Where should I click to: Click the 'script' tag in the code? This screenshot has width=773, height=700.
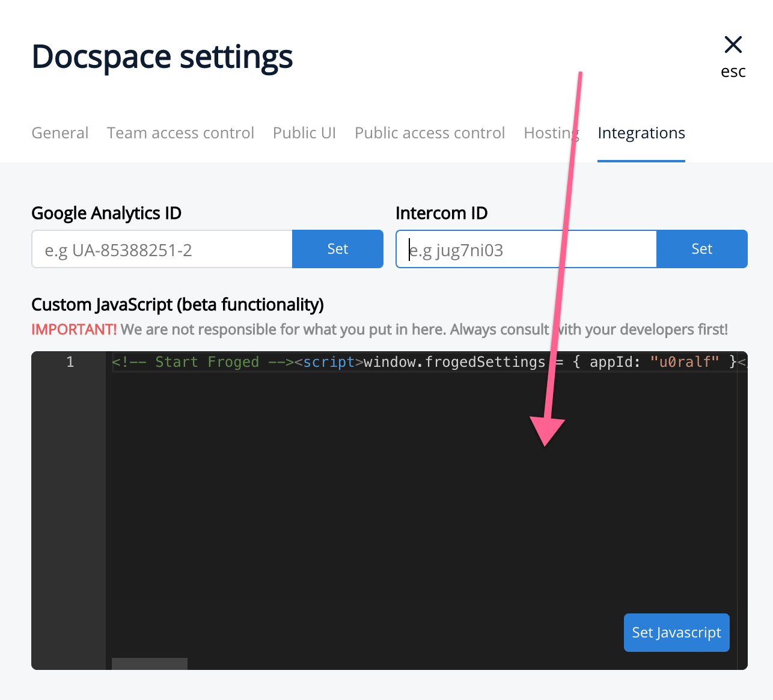tap(329, 362)
